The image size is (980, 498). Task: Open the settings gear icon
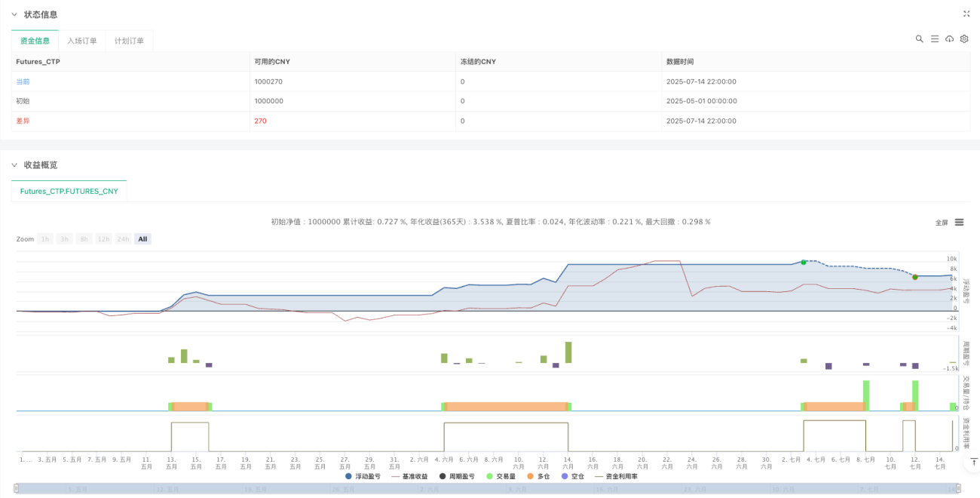pos(964,38)
